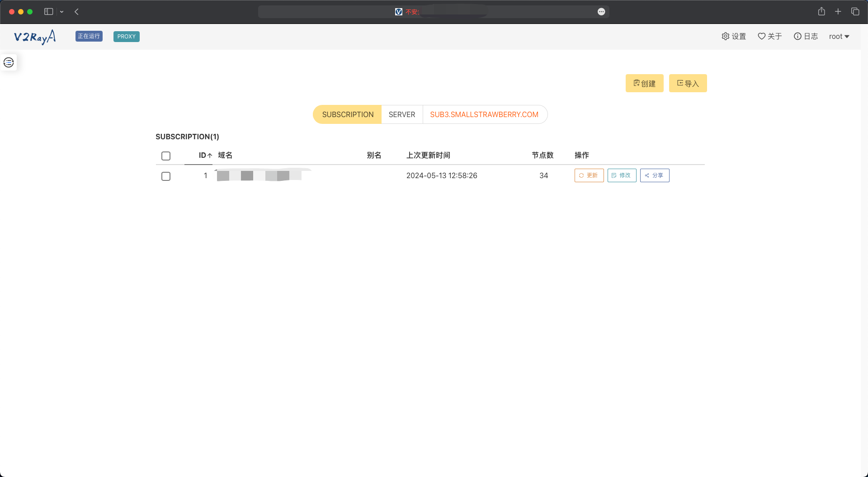Go back with the browser back arrow
Viewport: 868px width, 477px height.
click(76, 12)
